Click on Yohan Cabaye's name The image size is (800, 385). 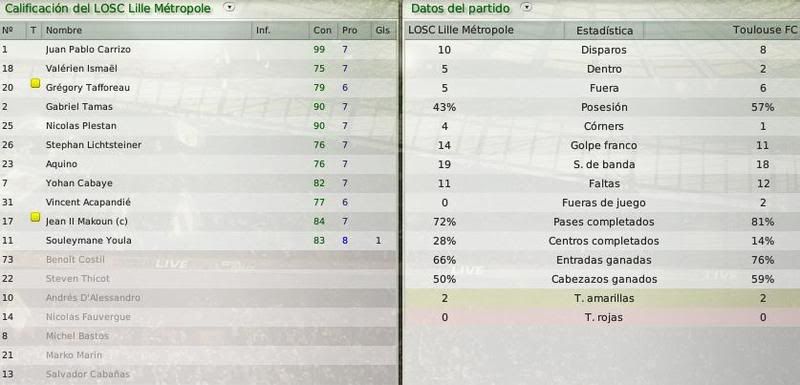pos(79,183)
